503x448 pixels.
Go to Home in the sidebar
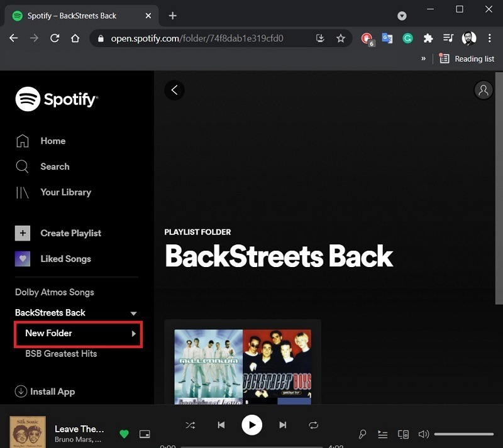(53, 141)
